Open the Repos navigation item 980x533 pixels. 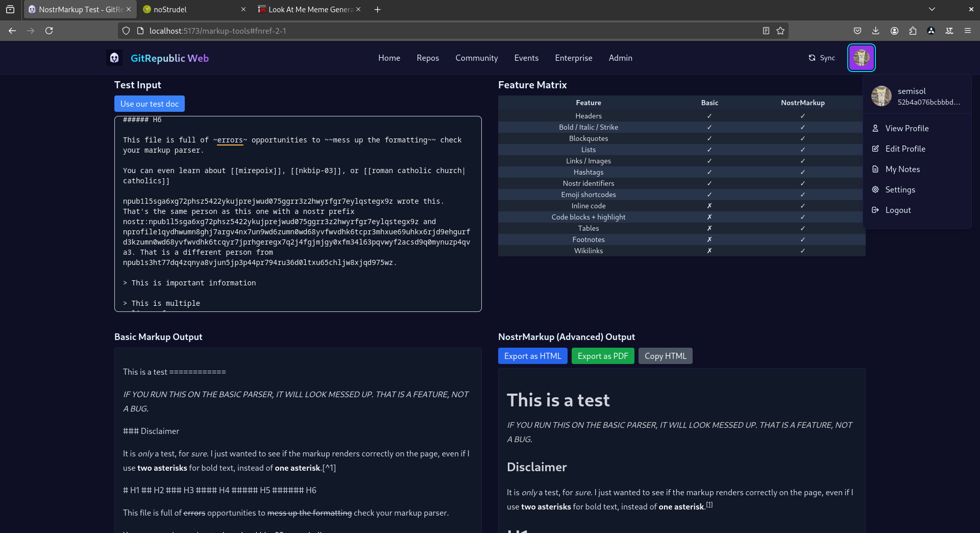point(428,58)
